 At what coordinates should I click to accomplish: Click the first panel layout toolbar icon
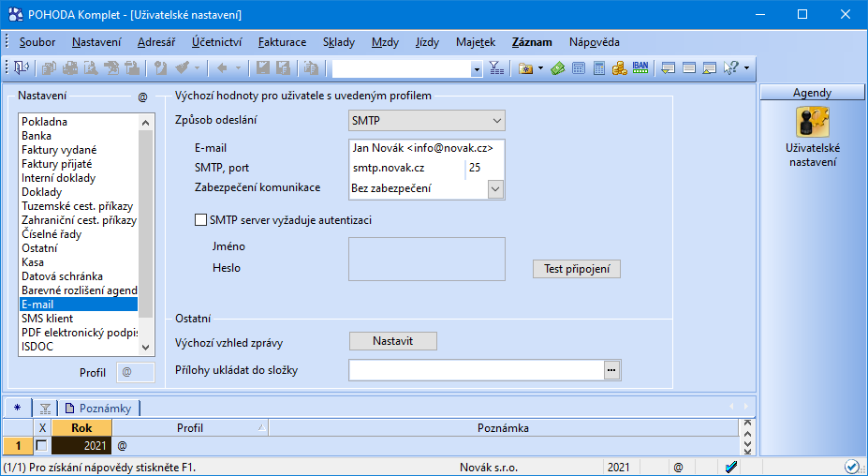pos(669,68)
